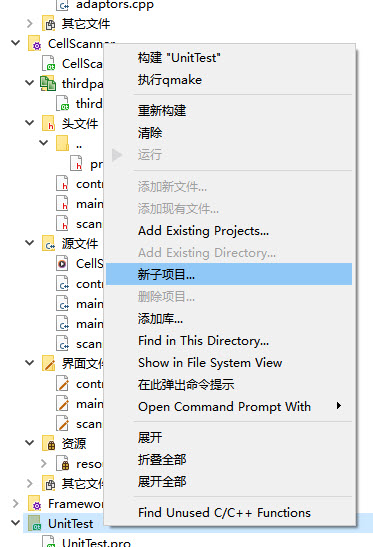This screenshot has width=373, height=547.
Task: Click the 源文件 sources folder icon
Action: click(x=49, y=243)
